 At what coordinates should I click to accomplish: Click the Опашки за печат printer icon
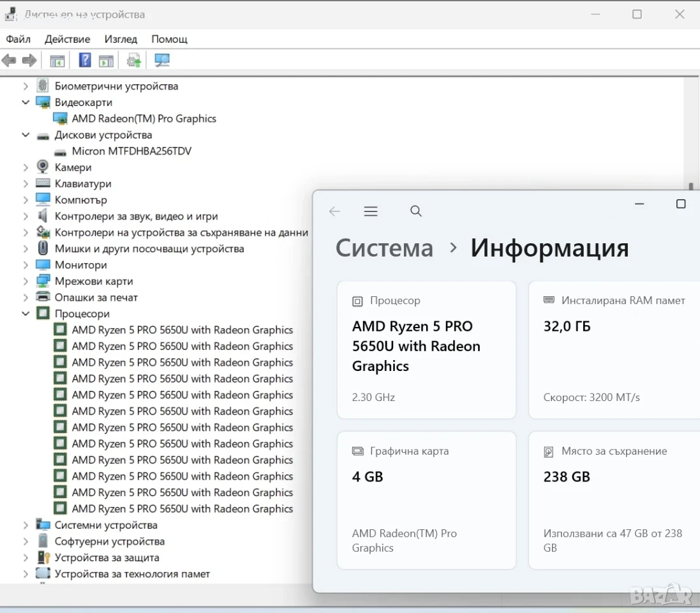pyautogui.click(x=43, y=297)
